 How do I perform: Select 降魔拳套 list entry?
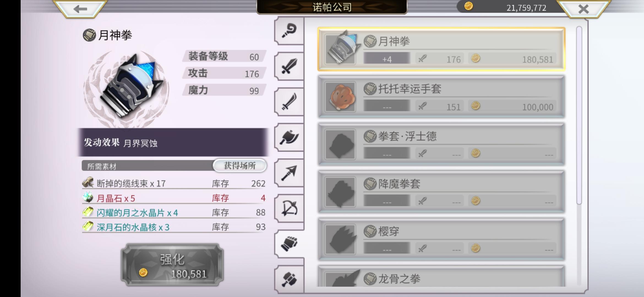441,192
